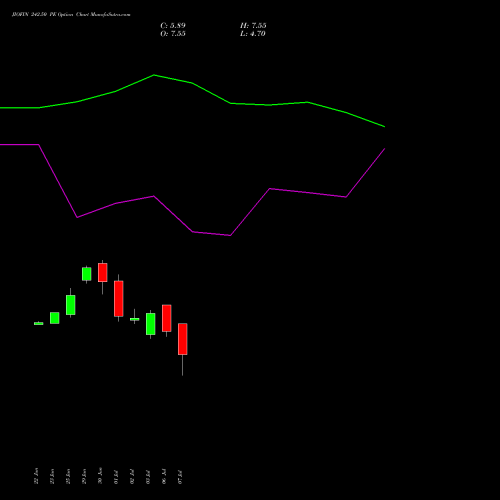Select the tall red candlestick above 01 Jul
500x500 pixels.
pos(119,299)
